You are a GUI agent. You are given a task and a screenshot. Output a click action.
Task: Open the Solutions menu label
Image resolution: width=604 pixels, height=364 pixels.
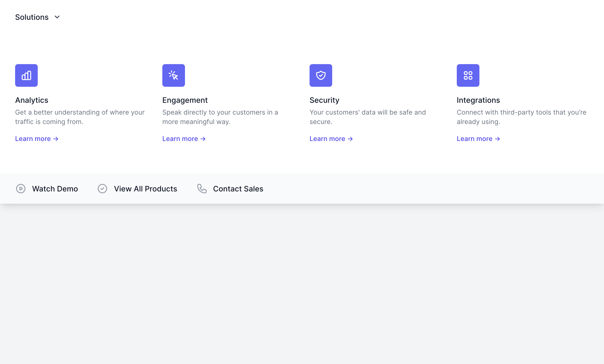(x=32, y=17)
